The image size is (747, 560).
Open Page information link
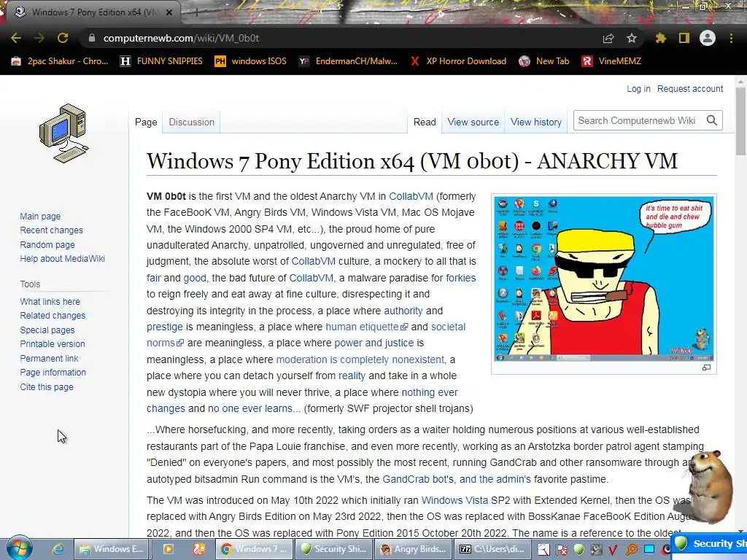(53, 373)
